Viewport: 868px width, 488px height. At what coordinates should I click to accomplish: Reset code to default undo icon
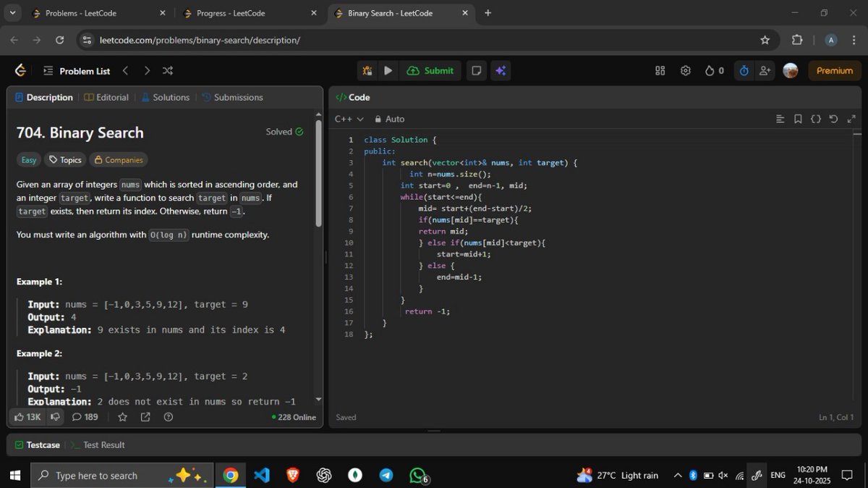click(x=833, y=119)
